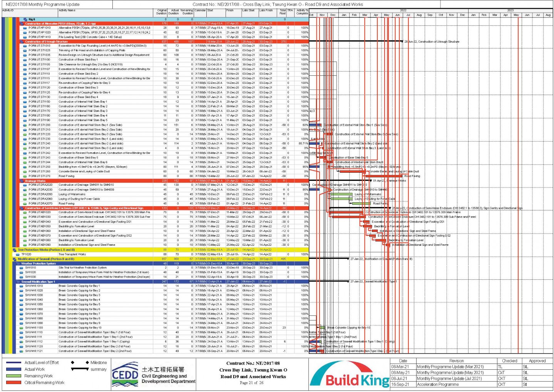Screen dimensions: 554x392
Task: Click the activity icon beside SW1030
Action: tap(22, 277)
